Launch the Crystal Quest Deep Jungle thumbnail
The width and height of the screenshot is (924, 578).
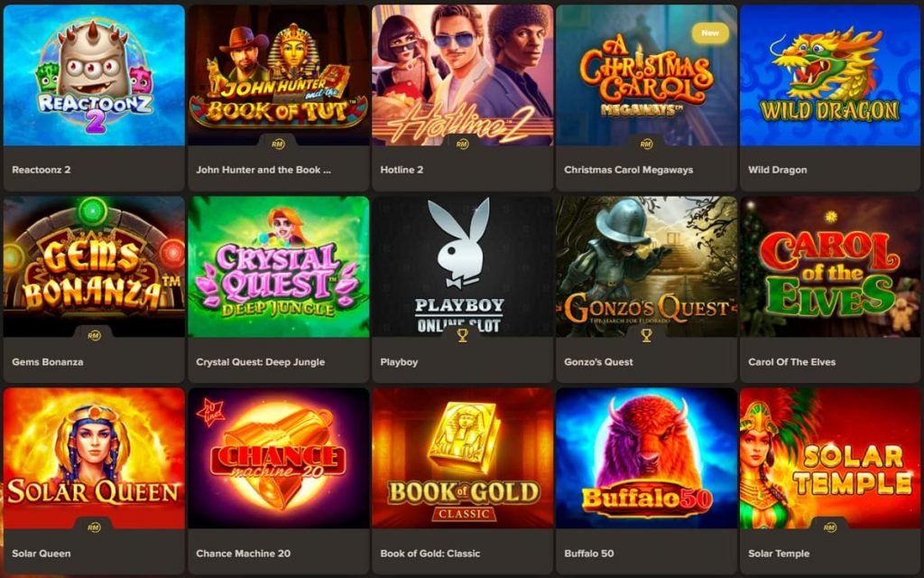pos(279,266)
